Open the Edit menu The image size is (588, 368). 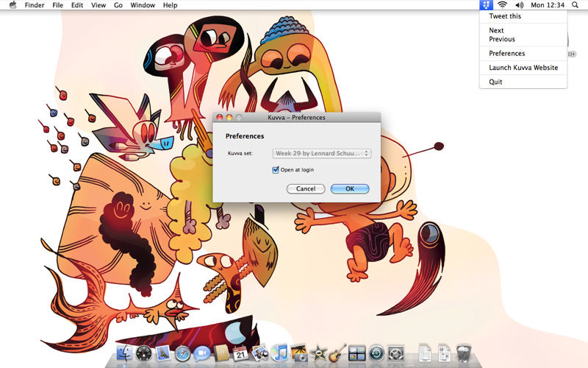pyautogui.click(x=77, y=5)
